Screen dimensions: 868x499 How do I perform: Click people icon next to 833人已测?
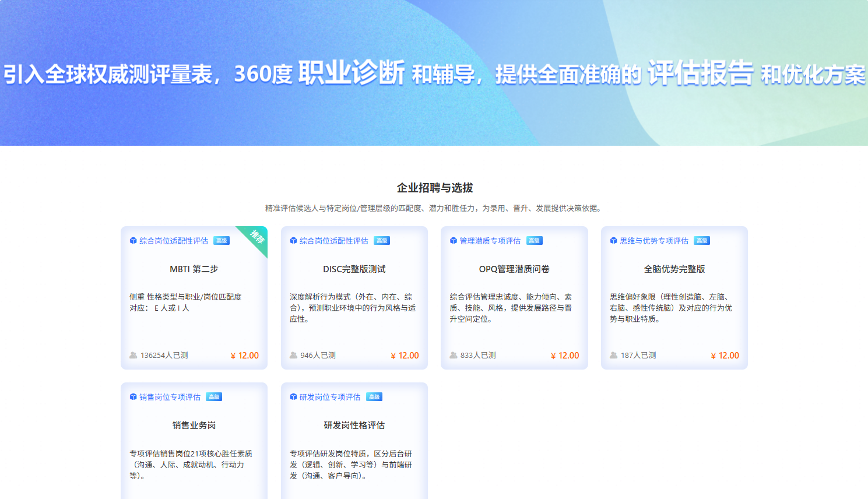[x=454, y=356]
